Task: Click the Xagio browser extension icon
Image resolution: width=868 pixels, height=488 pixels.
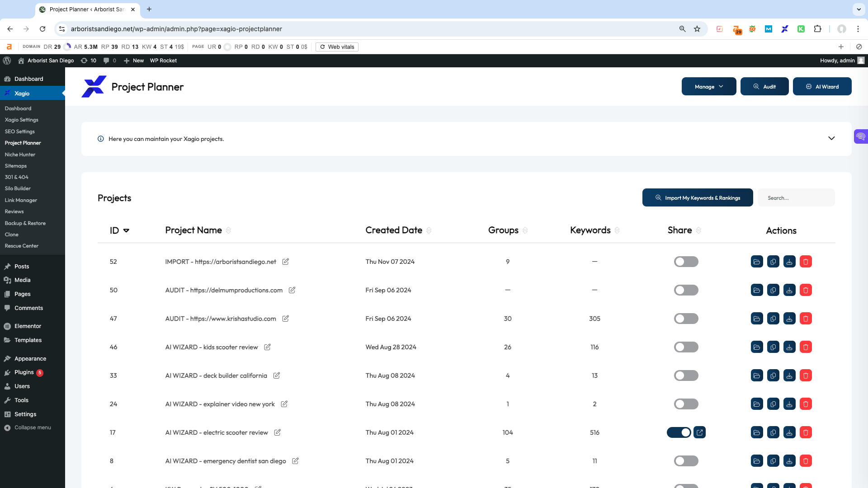Action: coord(785,29)
